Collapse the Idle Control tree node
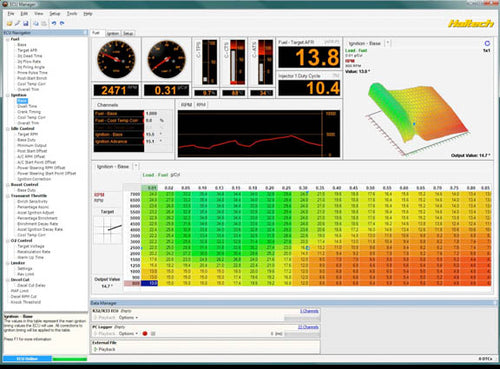500x369 pixels. point(8,129)
